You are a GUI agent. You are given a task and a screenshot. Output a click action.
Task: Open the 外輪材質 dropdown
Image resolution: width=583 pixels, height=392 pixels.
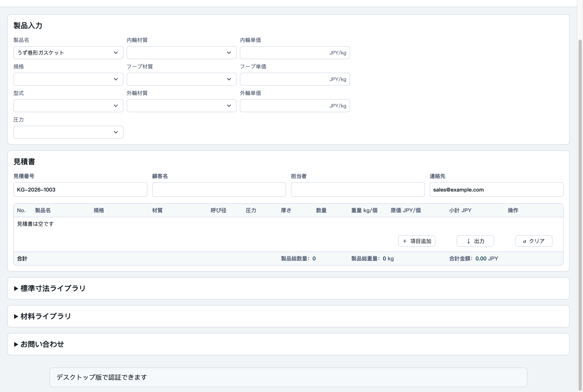click(182, 106)
